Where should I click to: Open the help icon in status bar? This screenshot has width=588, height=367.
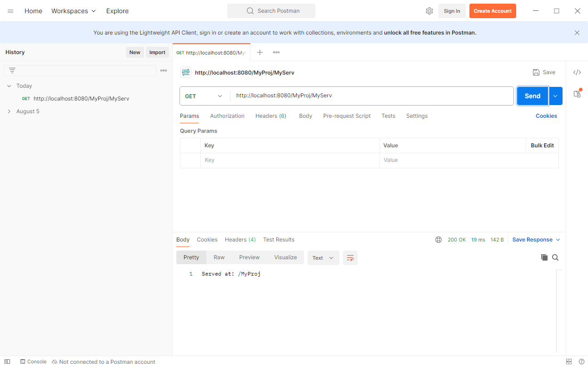coord(581,362)
